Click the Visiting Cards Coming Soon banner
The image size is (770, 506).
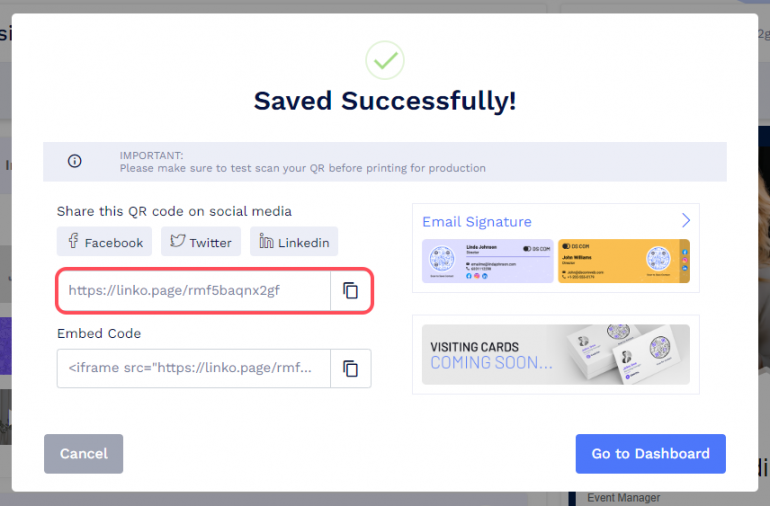point(555,354)
